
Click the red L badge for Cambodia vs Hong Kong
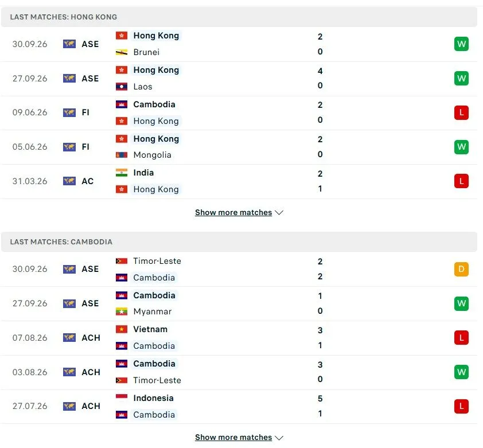[461, 112]
